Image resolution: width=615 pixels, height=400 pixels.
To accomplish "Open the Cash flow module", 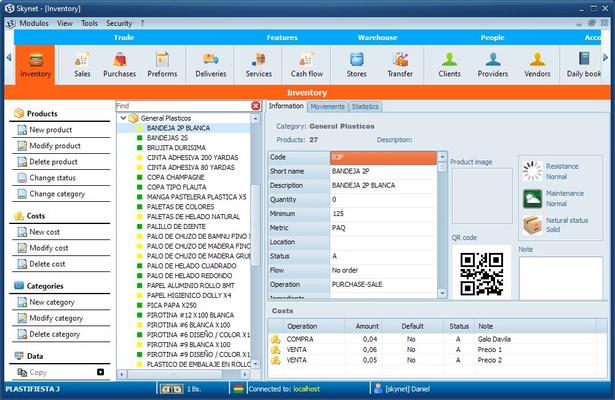I will (307, 65).
